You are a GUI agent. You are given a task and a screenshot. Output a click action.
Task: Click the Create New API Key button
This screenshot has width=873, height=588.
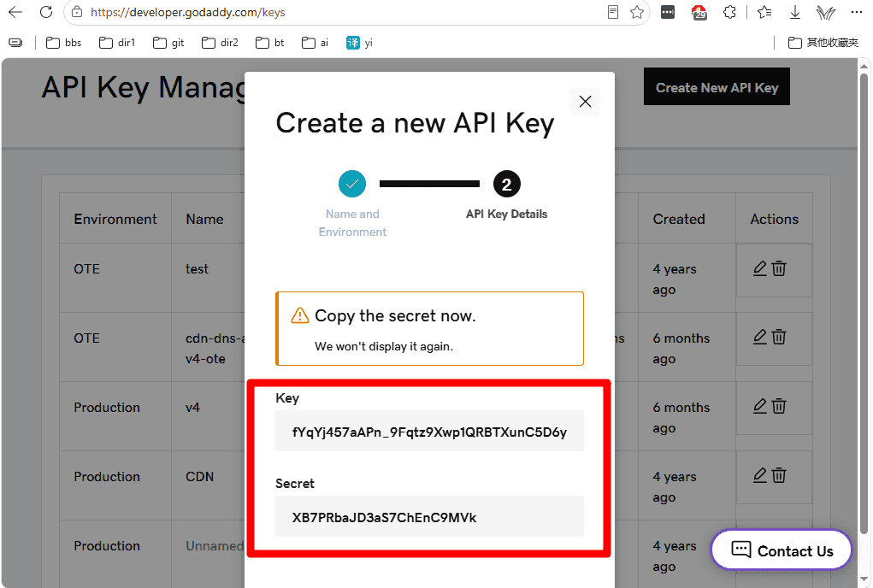pyautogui.click(x=717, y=87)
